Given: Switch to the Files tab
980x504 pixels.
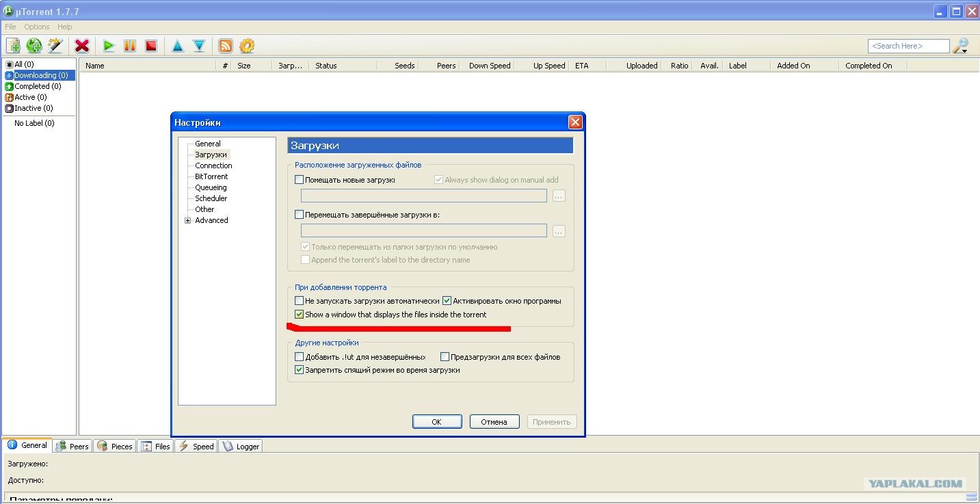Looking at the screenshot, I should coord(155,446).
